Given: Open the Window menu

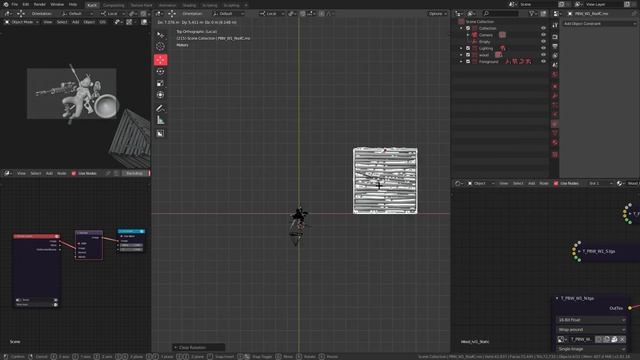Looking at the screenshot, I should click(57, 4).
